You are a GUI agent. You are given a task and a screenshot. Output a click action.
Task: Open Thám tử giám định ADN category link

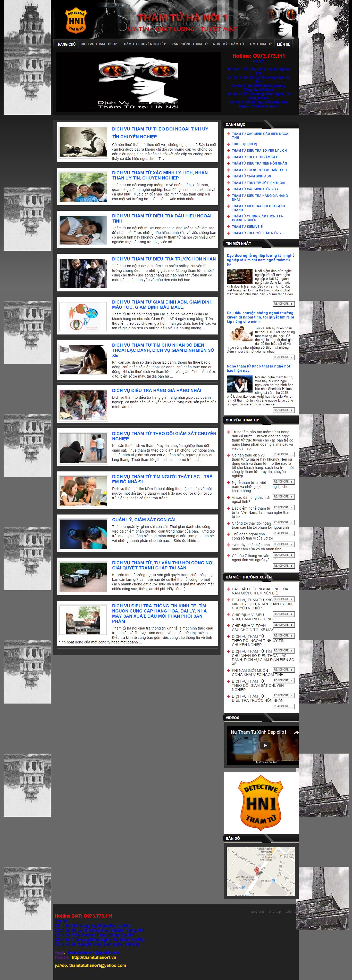[x=251, y=176]
